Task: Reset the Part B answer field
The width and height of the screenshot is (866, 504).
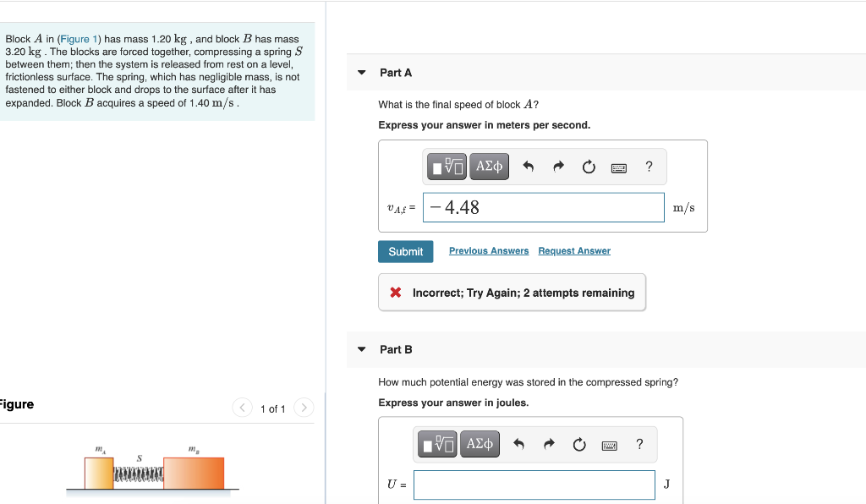Action: [579, 444]
